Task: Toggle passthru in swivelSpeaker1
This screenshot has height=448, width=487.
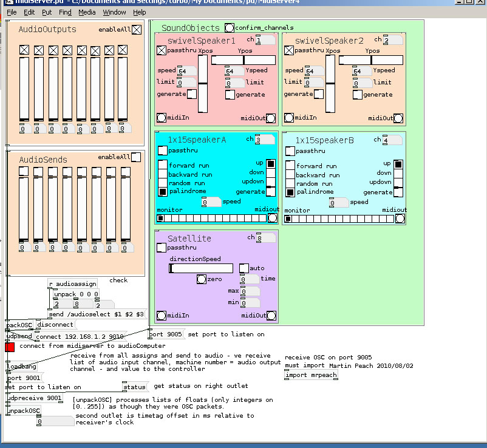Action: [162, 50]
